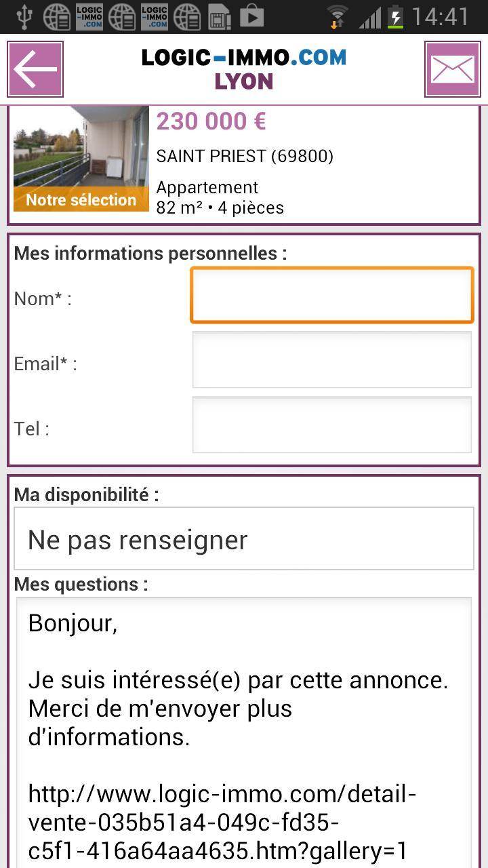Tap the 14:41 clock in status bar
488x868 pixels.
coord(441,17)
